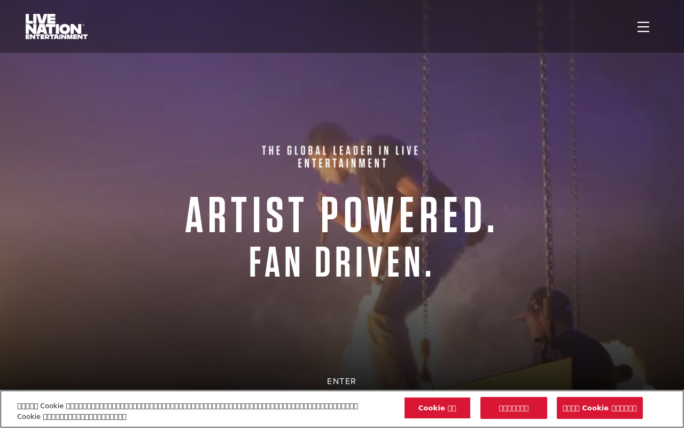The height and width of the screenshot is (428, 684).
Task: Open the hamburger navigation menu
Action: tap(643, 27)
